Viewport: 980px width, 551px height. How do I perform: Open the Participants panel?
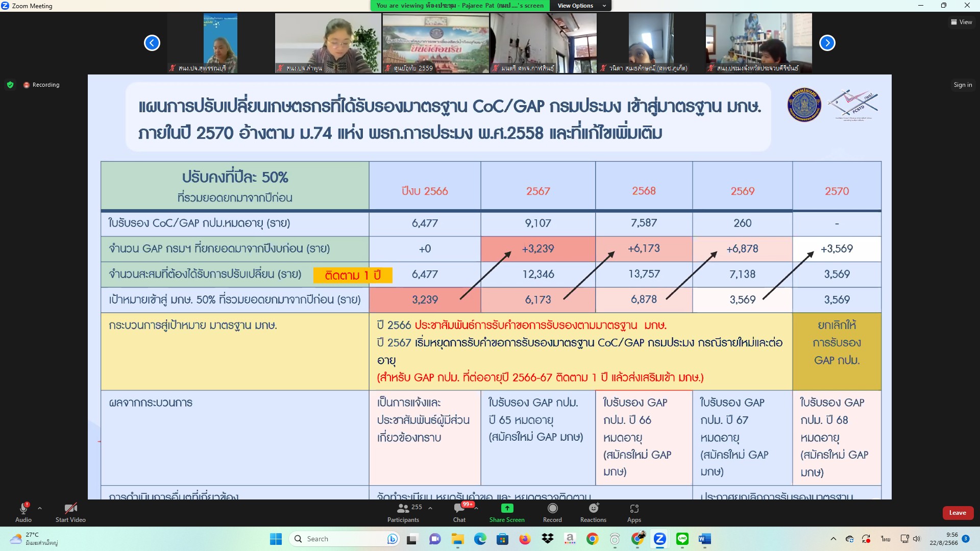[x=403, y=512]
